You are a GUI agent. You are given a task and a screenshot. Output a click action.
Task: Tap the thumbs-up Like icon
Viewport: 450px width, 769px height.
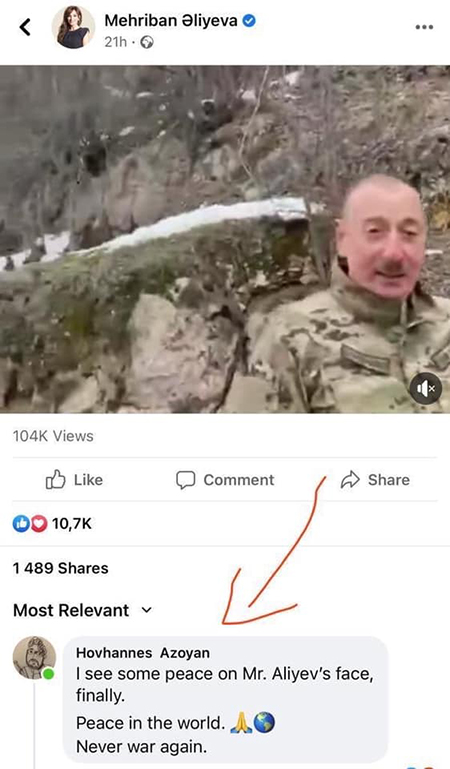pos(55,480)
